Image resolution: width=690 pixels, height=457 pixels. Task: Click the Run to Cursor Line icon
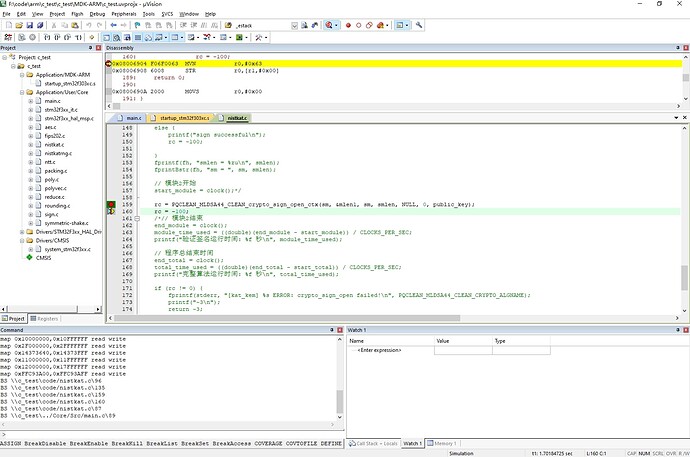coord(78,37)
